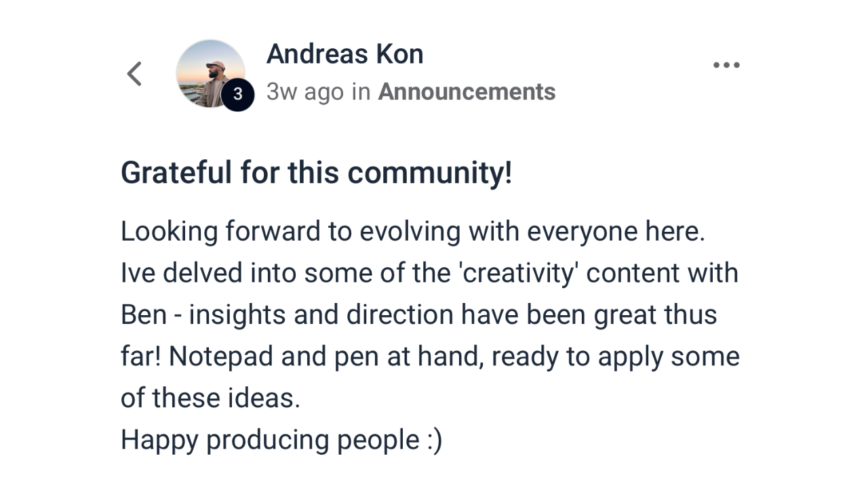The width and height of the screenshot is (868, 488).
Task: Go to the Announcements category
Action: click(467, 91)
